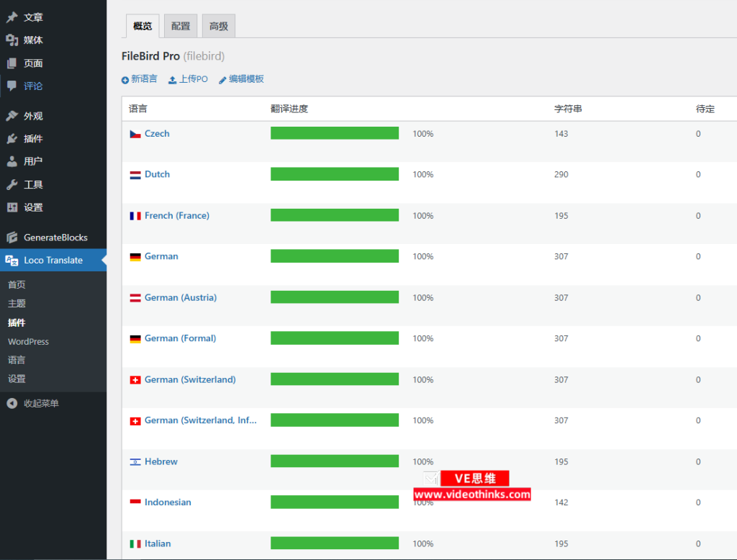
Task: Open the Hebrew translation
Action: click(161, 461)
